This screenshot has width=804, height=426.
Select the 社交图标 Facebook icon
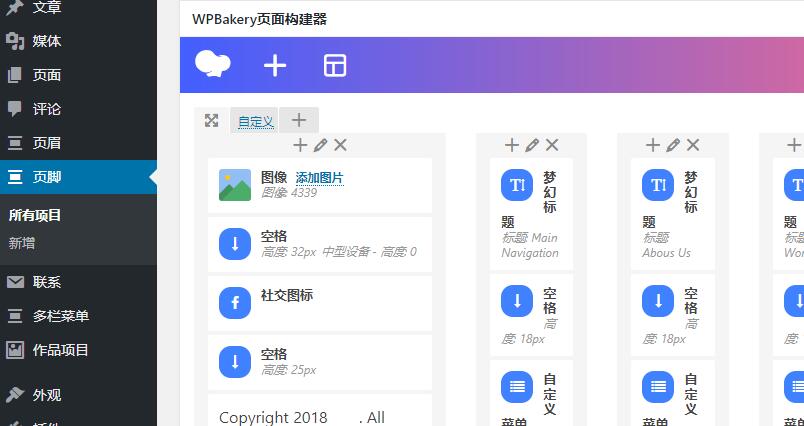click(235, 303)
